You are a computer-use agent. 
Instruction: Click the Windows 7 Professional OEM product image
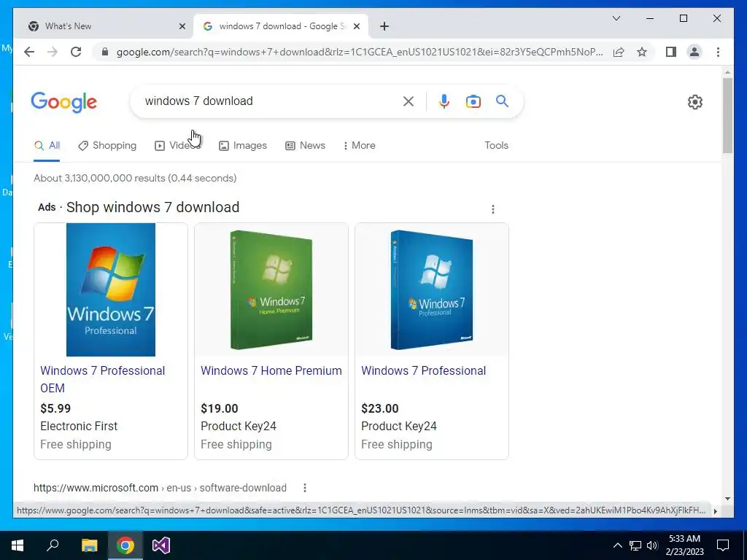(111, 289)
